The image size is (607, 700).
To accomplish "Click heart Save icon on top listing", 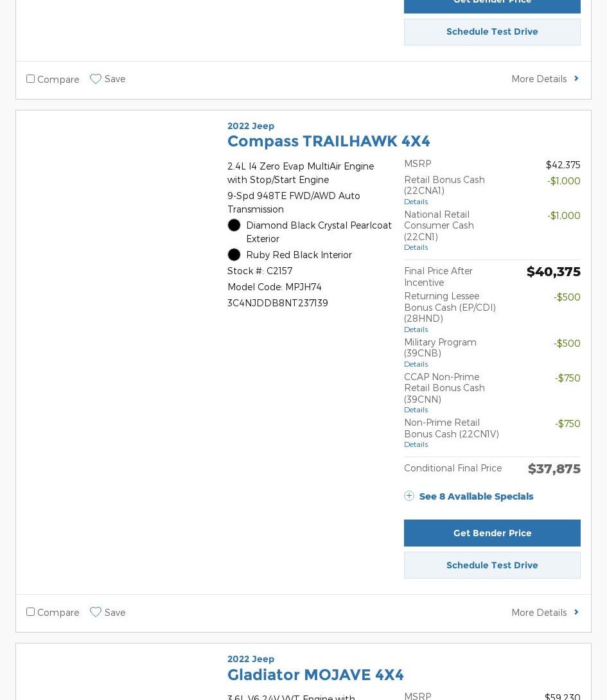I will (96, 79).
